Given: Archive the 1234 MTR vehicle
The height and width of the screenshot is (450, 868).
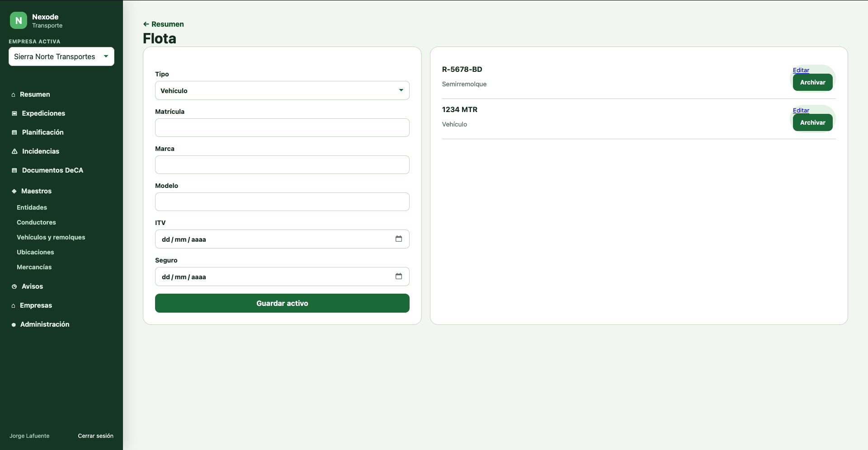Looking at the screenshot, I should (x=812, y=122).
